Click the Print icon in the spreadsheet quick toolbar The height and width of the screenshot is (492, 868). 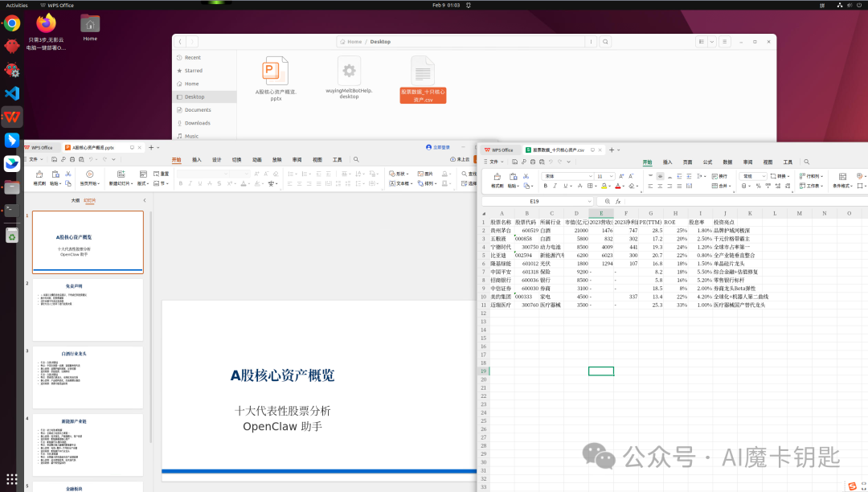click(x=533, y=162)
